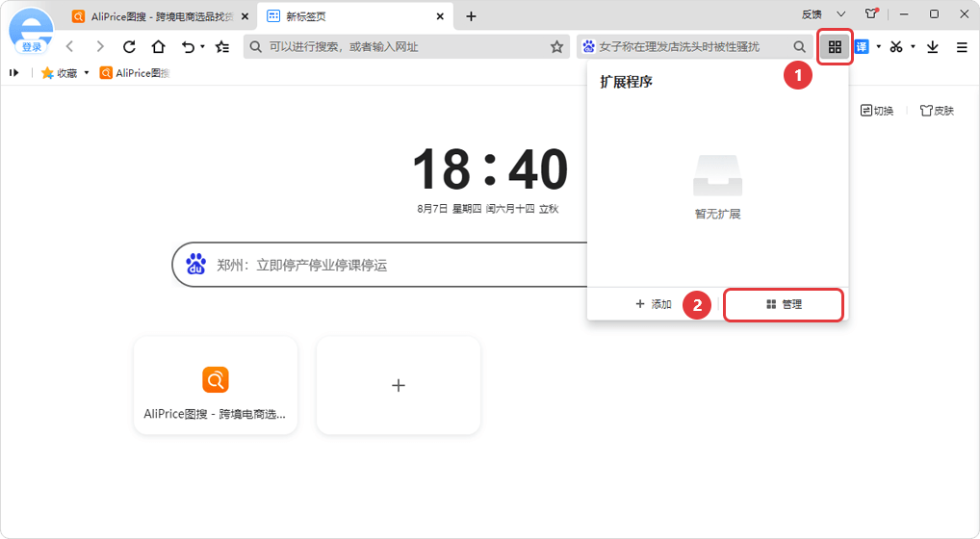The width and height of the screenshot is (980, 539).
Task: Click the skin shirt icon in title bar
Action: [871, 14]
